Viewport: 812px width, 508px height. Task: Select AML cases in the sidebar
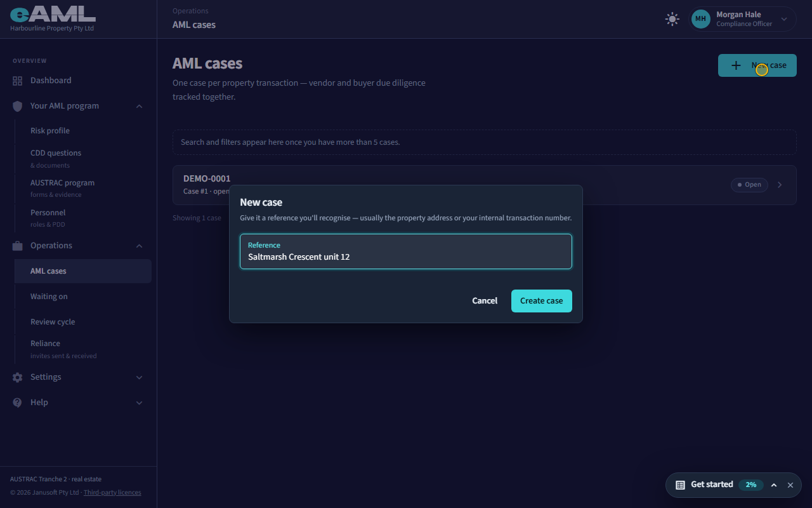click(x=83, y=271)
